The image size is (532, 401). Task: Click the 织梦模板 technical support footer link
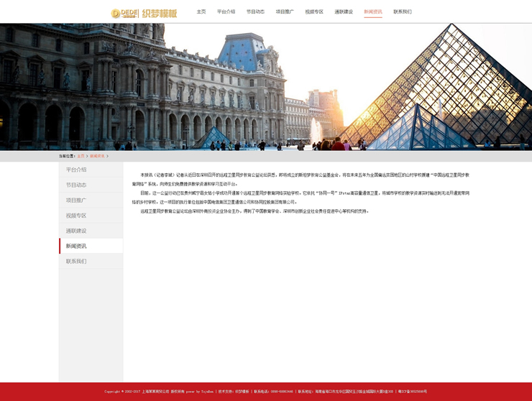(242, 392)
